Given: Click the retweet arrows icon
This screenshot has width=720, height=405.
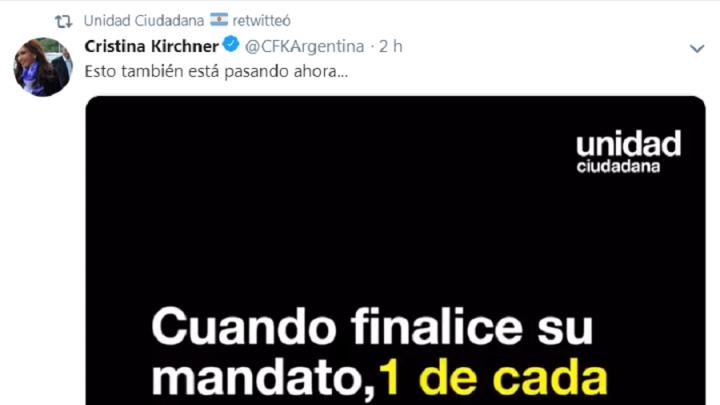Looking at the screenshot, I should coord(63,21).
